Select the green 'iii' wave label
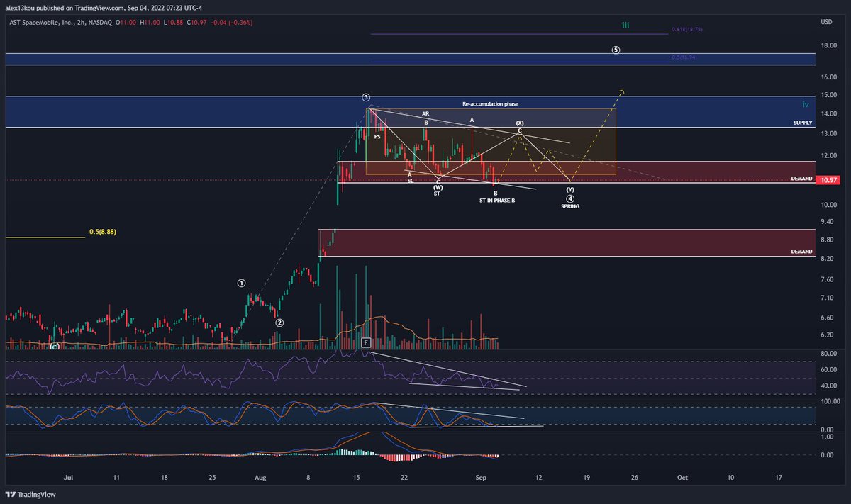This screenshot has width=851, height=504. 625,25
